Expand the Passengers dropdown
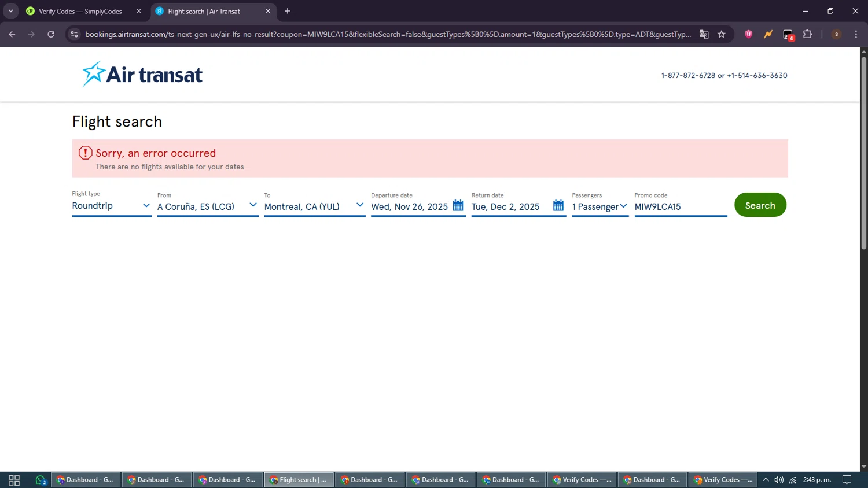 tap(600, 206)
